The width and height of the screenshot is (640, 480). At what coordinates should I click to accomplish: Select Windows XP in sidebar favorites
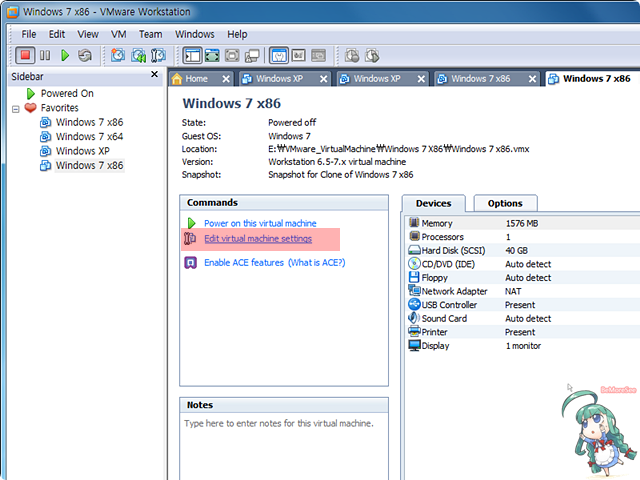[x=82, y=151]
